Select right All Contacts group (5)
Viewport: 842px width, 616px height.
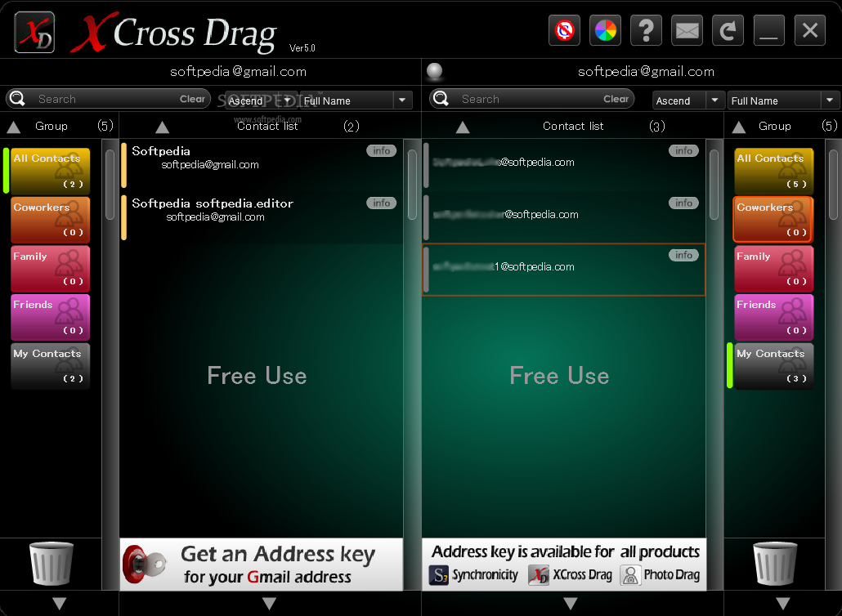tap(774, 172)
